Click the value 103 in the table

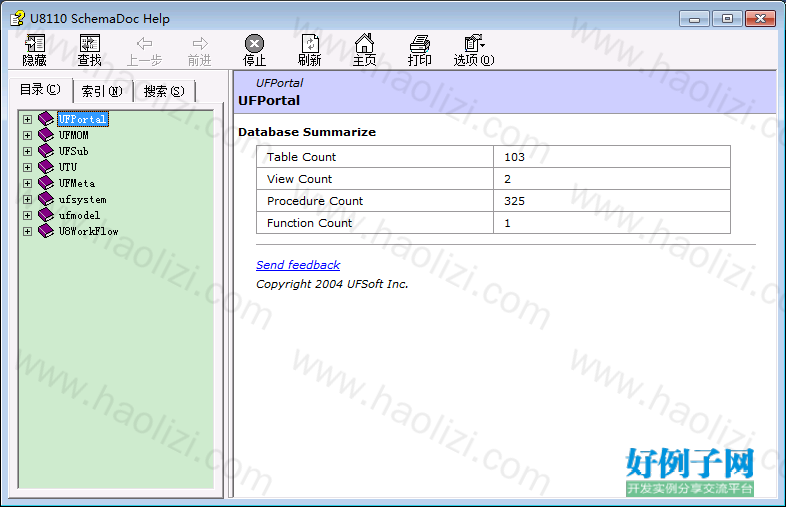(514, 157)
